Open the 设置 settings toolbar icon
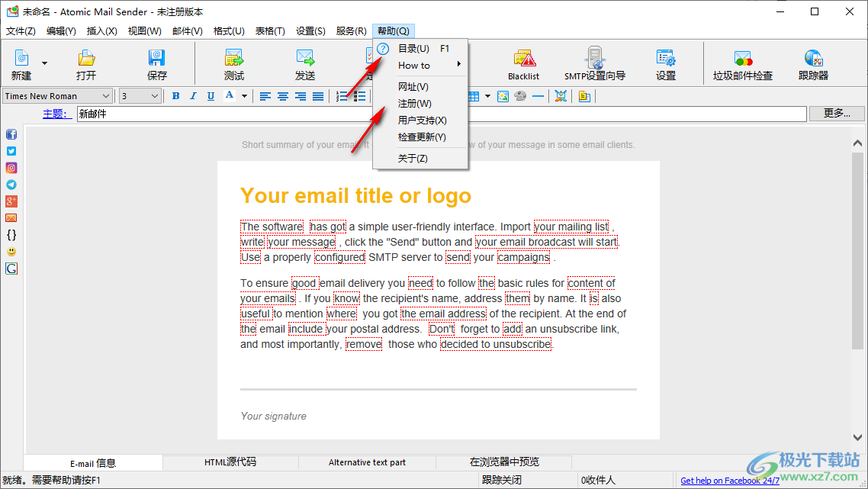Image resolution: width=868 pixels, height=489 pixels. [665, 65]
